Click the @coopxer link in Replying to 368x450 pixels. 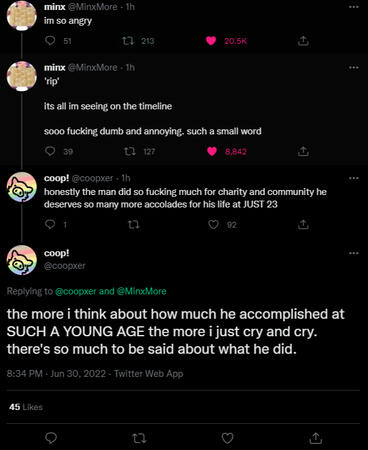coord(76,291)
